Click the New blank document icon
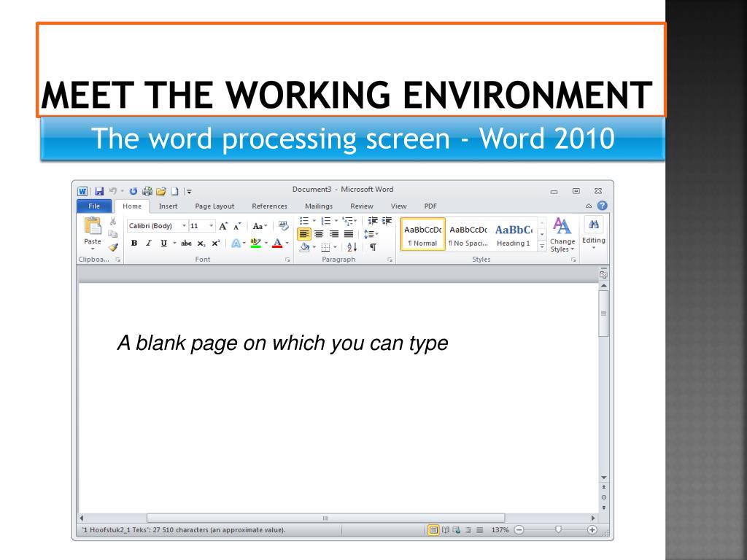This screenshot has height=560, width=747. click(175, 192)
